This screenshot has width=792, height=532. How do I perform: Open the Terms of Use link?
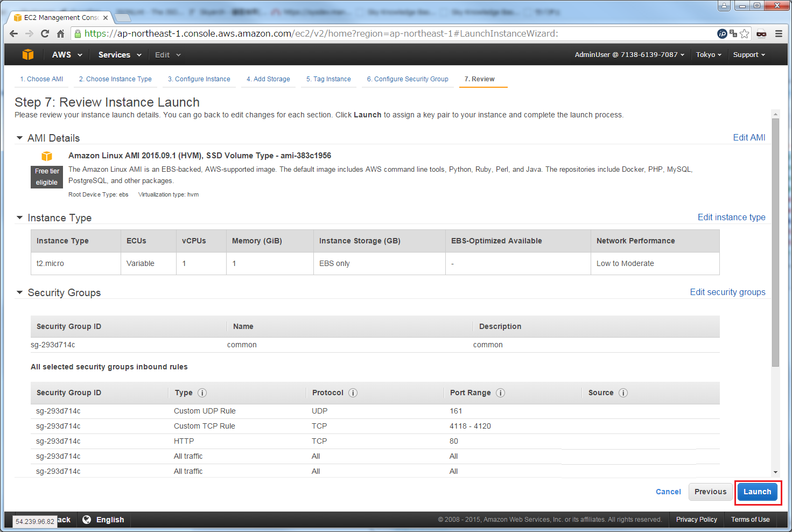coord(750,520)
